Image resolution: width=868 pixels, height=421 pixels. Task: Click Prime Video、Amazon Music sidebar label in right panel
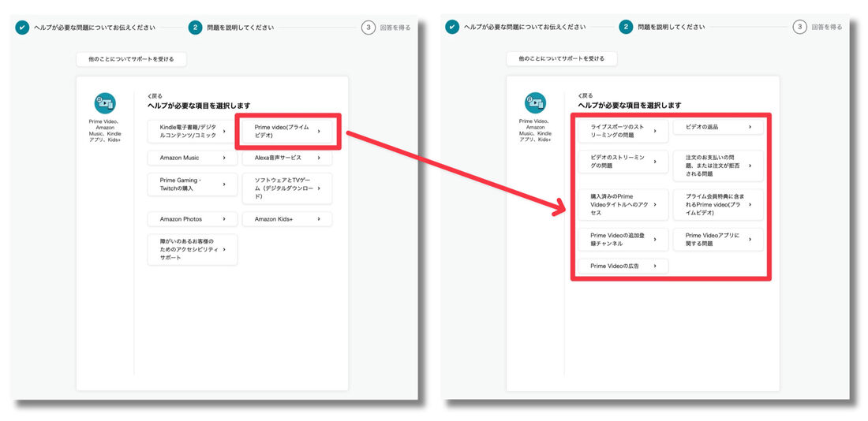point(535,131)
